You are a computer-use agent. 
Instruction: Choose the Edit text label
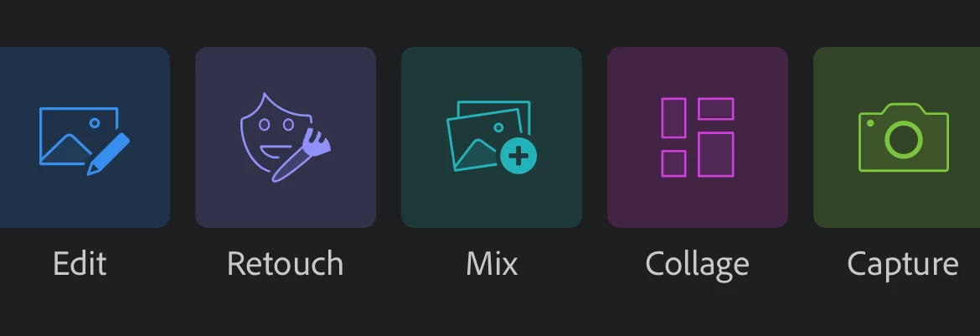(x=80, y=263)
